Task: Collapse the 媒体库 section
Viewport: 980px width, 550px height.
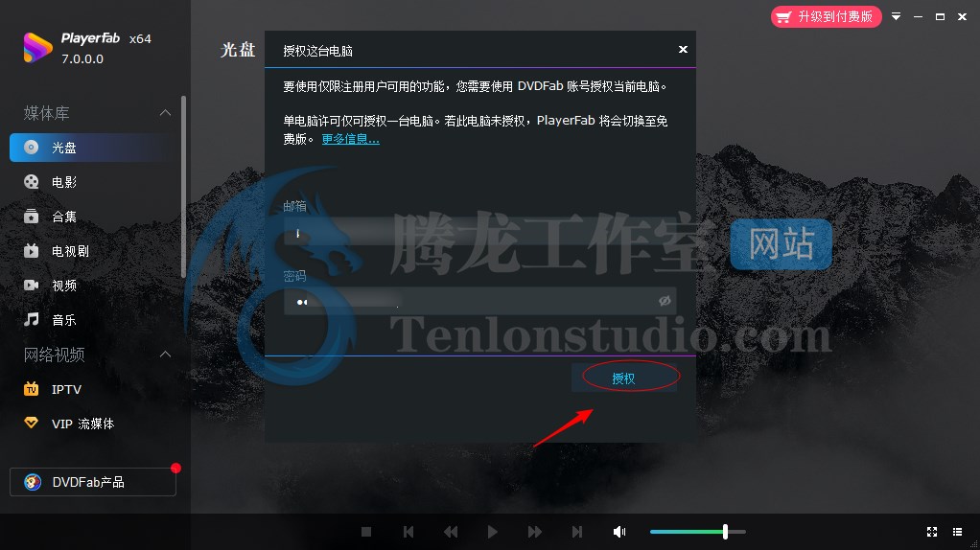Action: tap(165, 113)
